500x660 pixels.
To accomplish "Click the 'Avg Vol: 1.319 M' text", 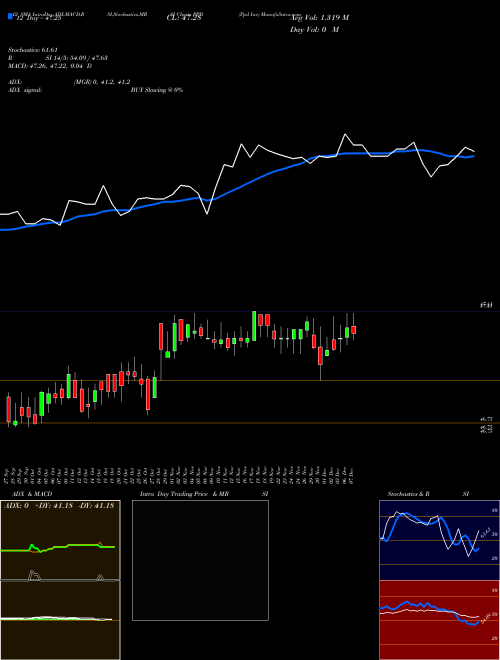I will coord(319,18).
